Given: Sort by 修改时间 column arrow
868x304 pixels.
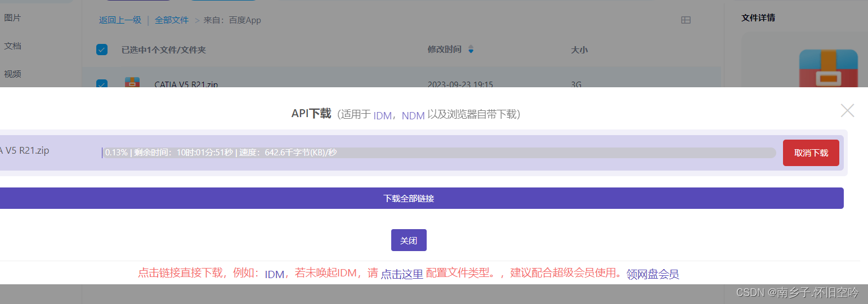Looking at the screenshot, I should (x=471, y=50).
